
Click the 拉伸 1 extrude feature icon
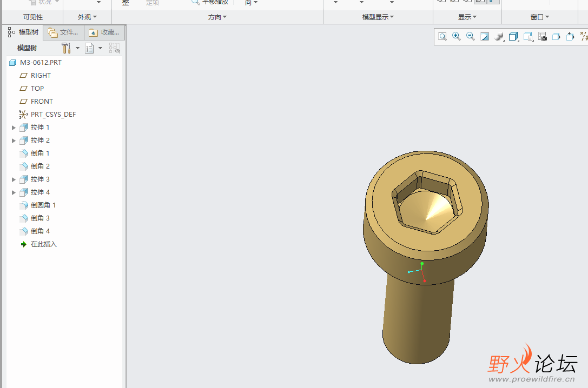tap(24, 128)
